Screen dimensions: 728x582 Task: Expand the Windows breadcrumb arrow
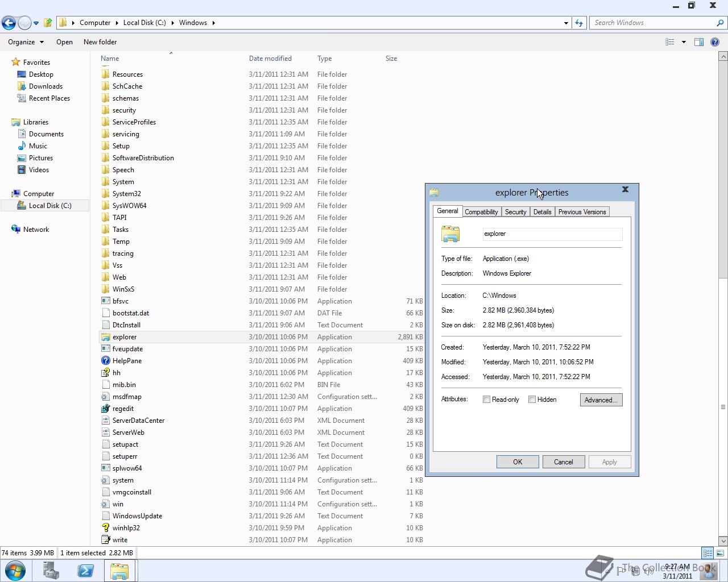pyautogui.click(x=213, y=23)
